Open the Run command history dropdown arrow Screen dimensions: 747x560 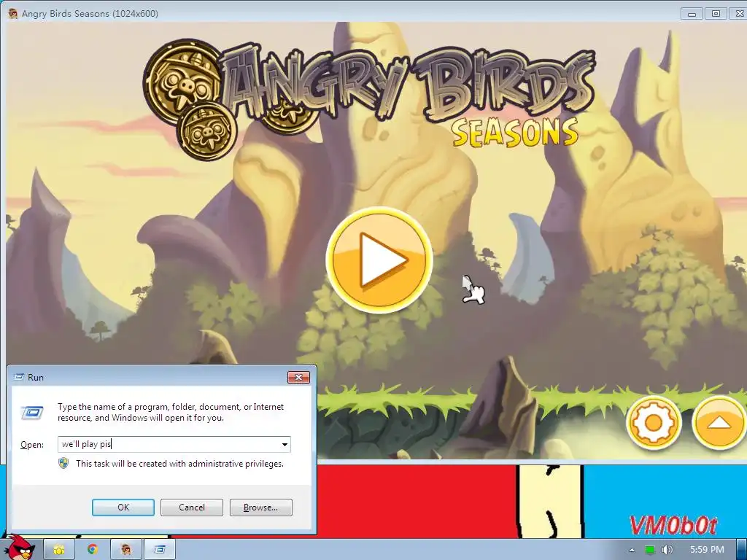[285, 444]
